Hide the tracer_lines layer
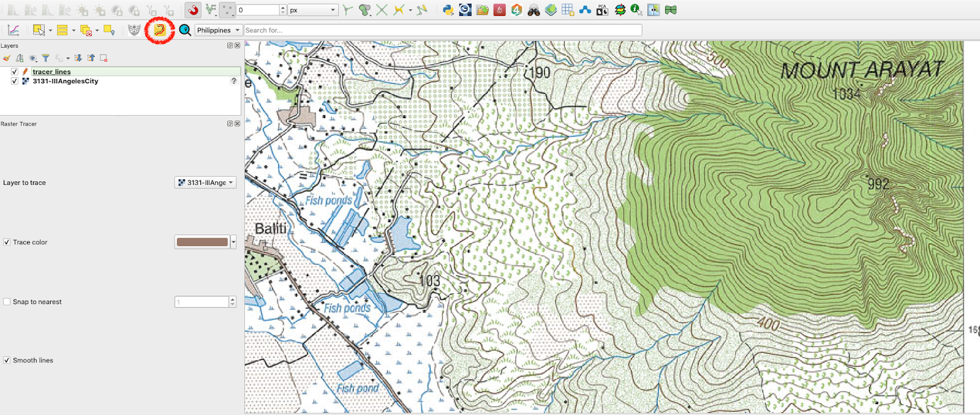The width and height of the screenshot is (980, 415). 15,72
